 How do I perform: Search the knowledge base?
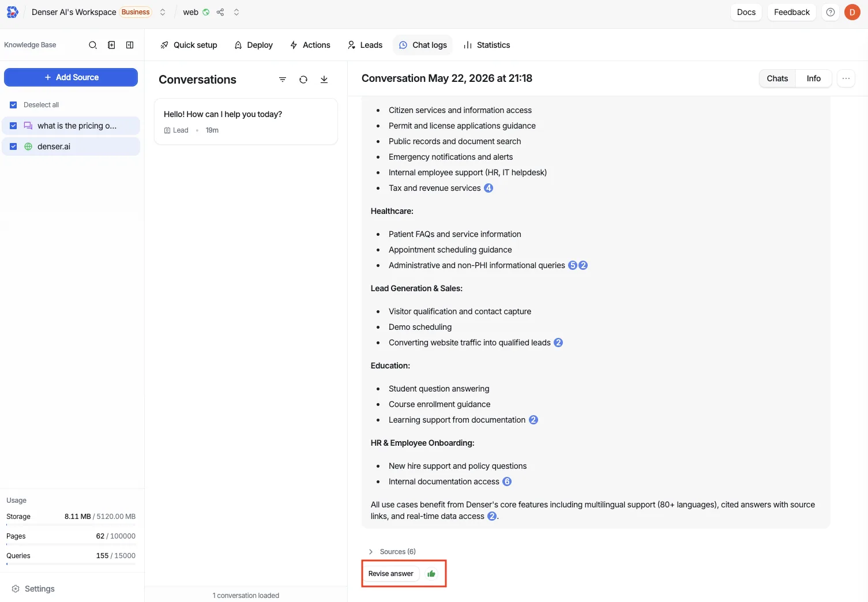(x=93, y=45)
